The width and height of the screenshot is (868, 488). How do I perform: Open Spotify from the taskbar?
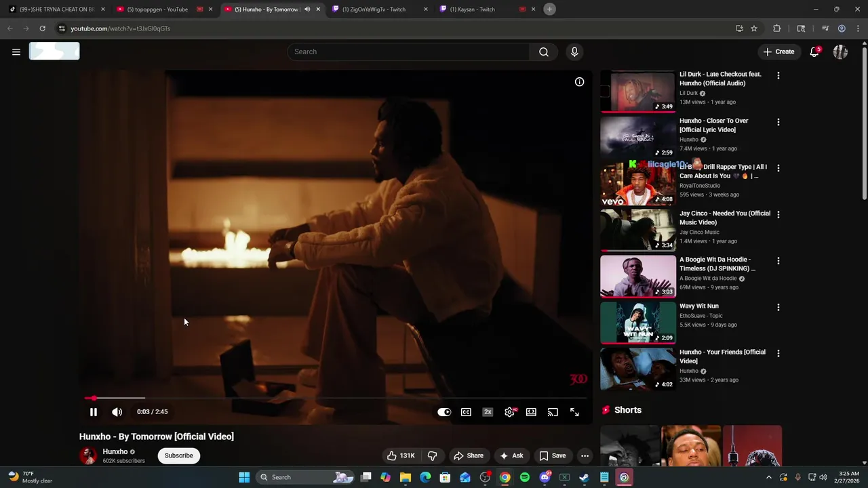[525, 477]
